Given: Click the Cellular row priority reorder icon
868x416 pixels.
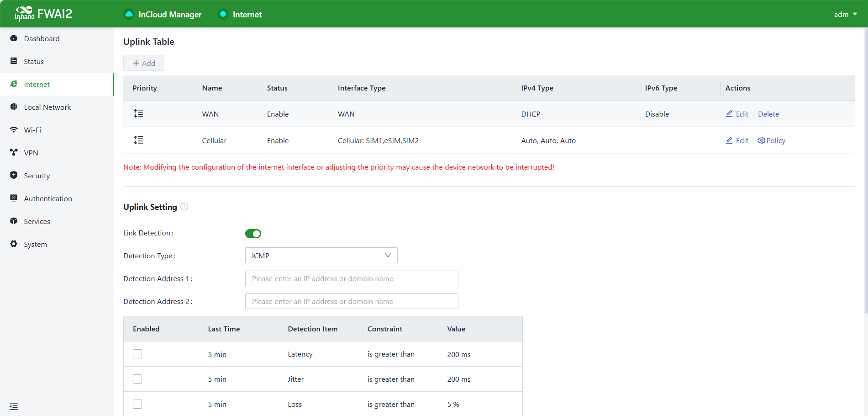Looking at the screenshot, I should (x=138, y=140).
